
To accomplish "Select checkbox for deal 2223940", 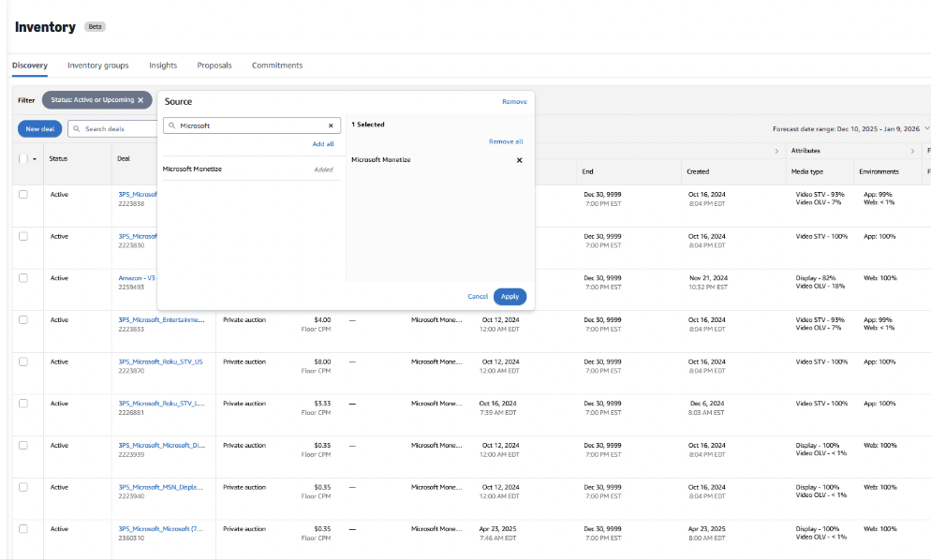I will pos(23,487).
